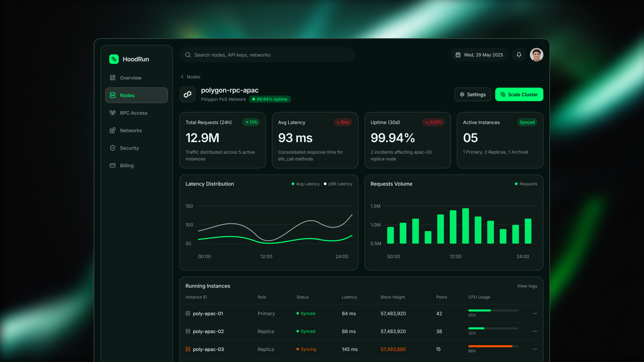Select the Overview grid icon in sidebar

click(113, 77)
